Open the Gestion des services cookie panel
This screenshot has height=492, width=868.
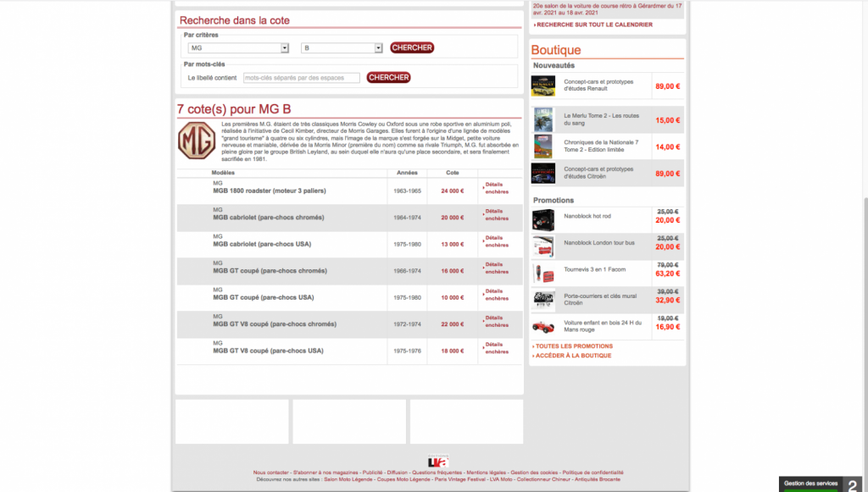[x=811, y=484]
